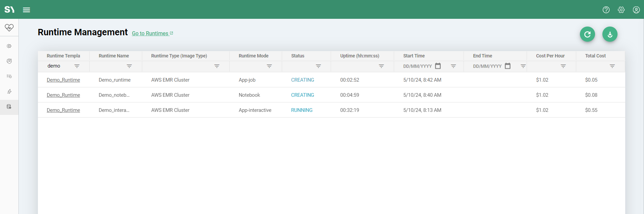This screenshot has width=644, height=214.
Task: Sort by Uptime column header
Action: [x=360, y=56]
